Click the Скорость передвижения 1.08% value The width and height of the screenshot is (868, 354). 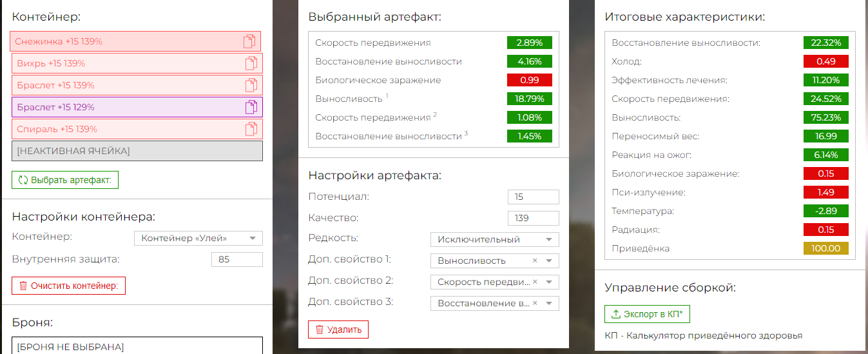pyautogui.click(x=530, y=117)
